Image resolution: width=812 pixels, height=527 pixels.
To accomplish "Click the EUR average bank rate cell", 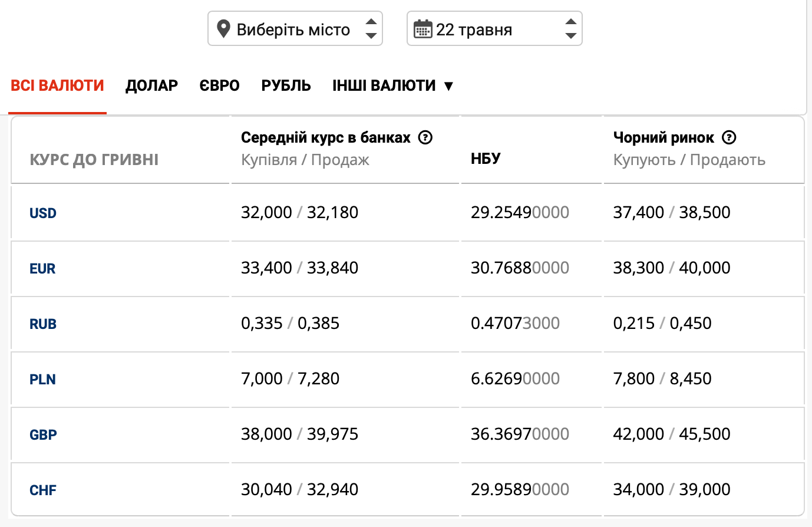I will point(299,268).
